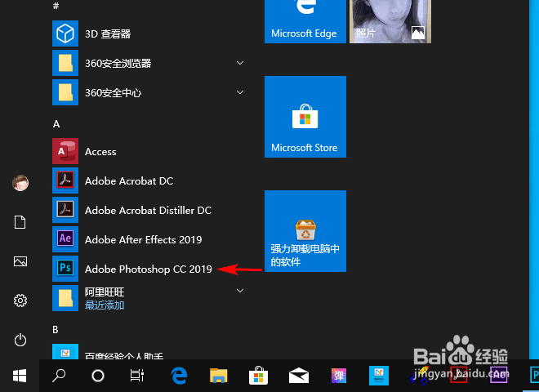This screenshot has width=539, height=392.
Task: Click the Windows Start button
Action: [x=20, y=376]
